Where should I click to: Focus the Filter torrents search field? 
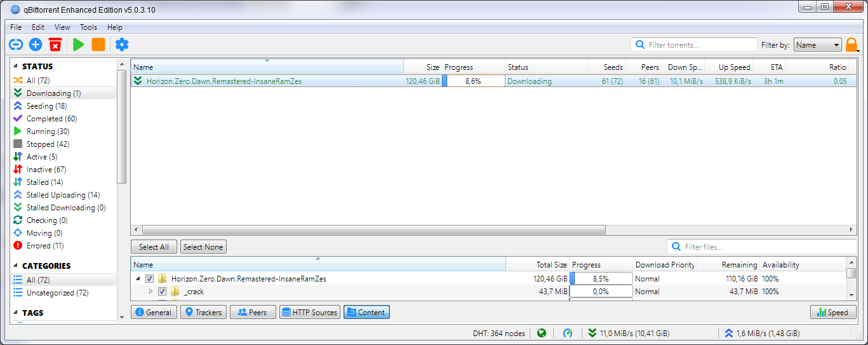693,44
